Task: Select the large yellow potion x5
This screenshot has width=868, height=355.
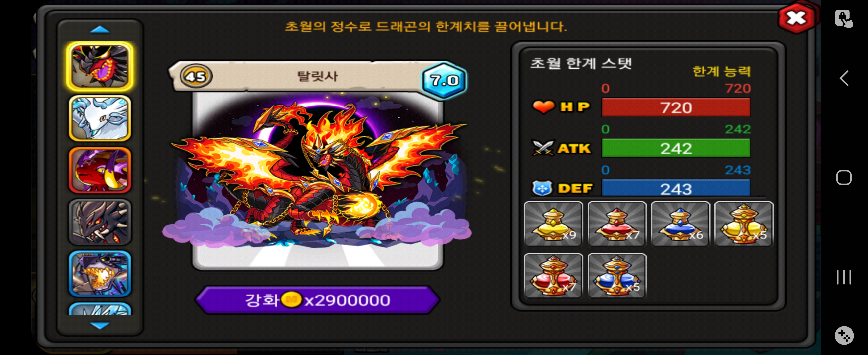Action: click(x=744, y=224)
